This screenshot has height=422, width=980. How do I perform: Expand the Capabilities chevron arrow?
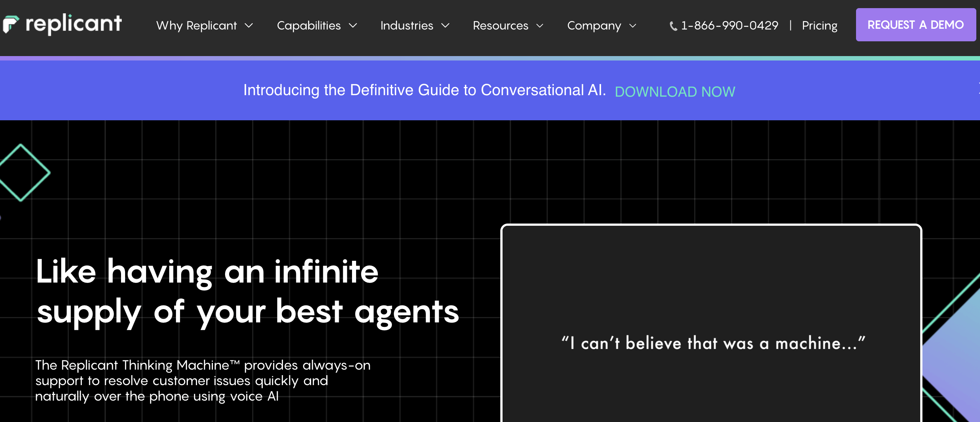[x=353, y=25]
